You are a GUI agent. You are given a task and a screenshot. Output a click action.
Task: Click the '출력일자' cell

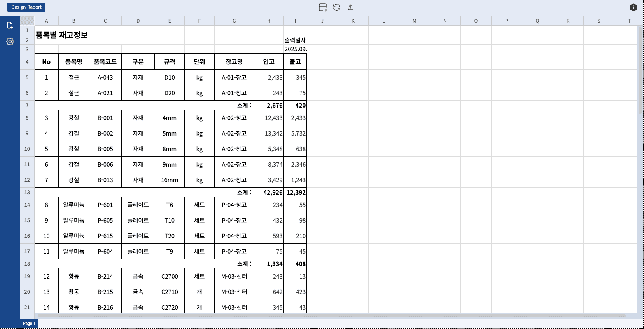[295, 40]
